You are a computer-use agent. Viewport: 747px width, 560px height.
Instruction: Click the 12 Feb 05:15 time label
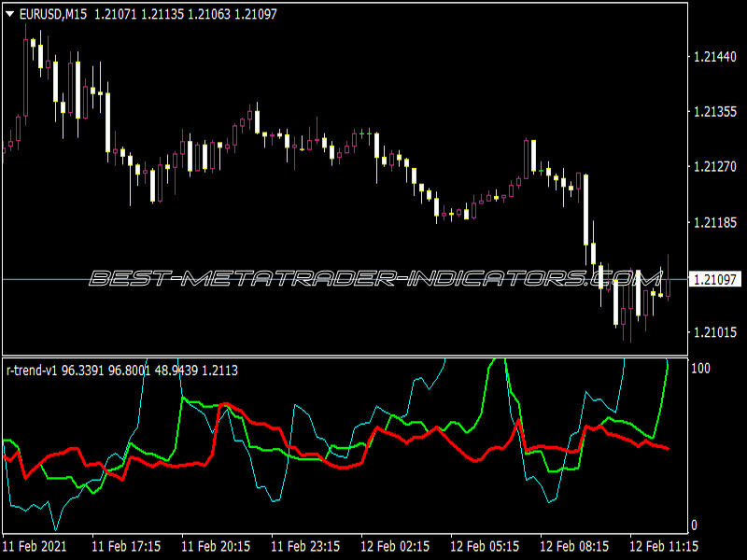coord(485,546)
